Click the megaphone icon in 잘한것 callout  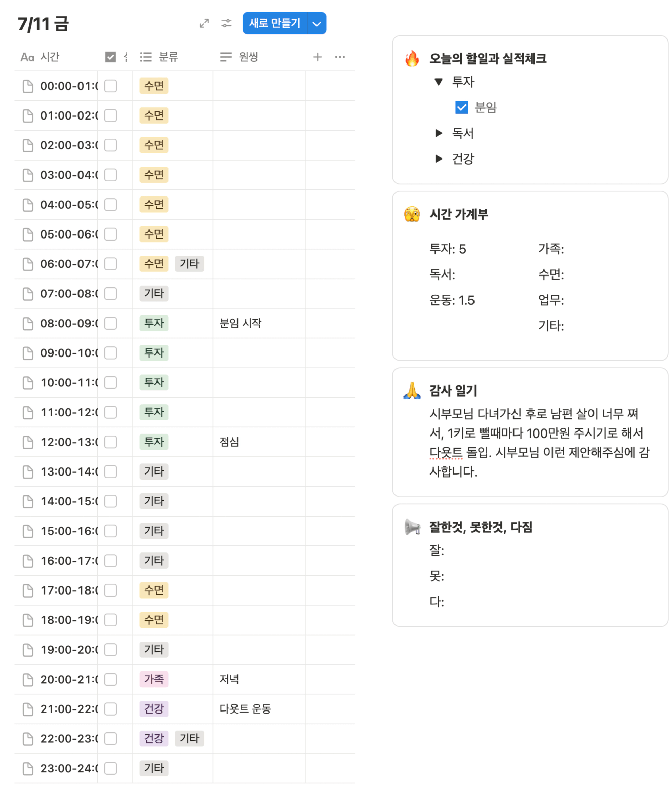412,527
